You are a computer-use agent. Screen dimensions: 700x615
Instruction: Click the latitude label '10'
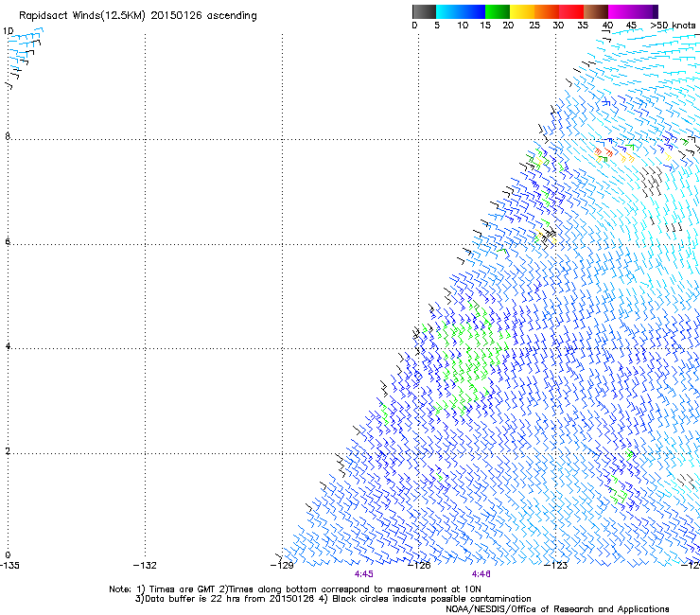8,31
